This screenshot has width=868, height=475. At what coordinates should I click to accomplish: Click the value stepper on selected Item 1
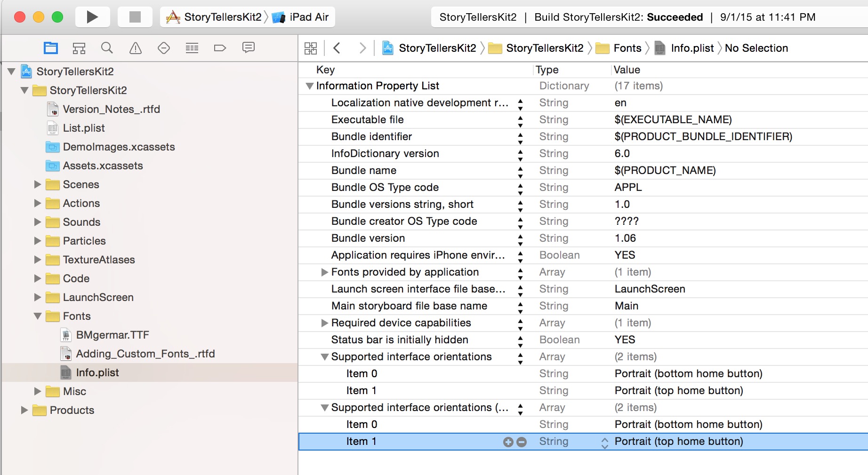pos(604,442)
